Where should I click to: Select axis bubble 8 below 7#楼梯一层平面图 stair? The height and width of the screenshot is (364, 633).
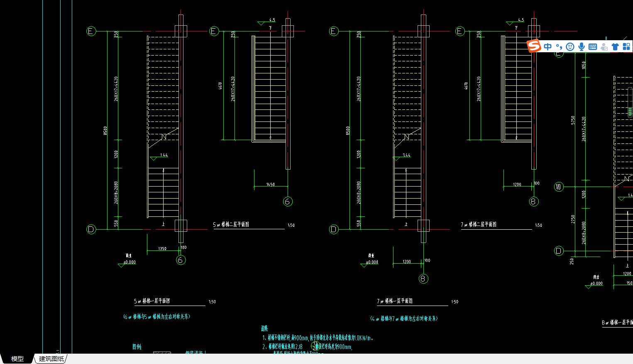tap(423, 279)
